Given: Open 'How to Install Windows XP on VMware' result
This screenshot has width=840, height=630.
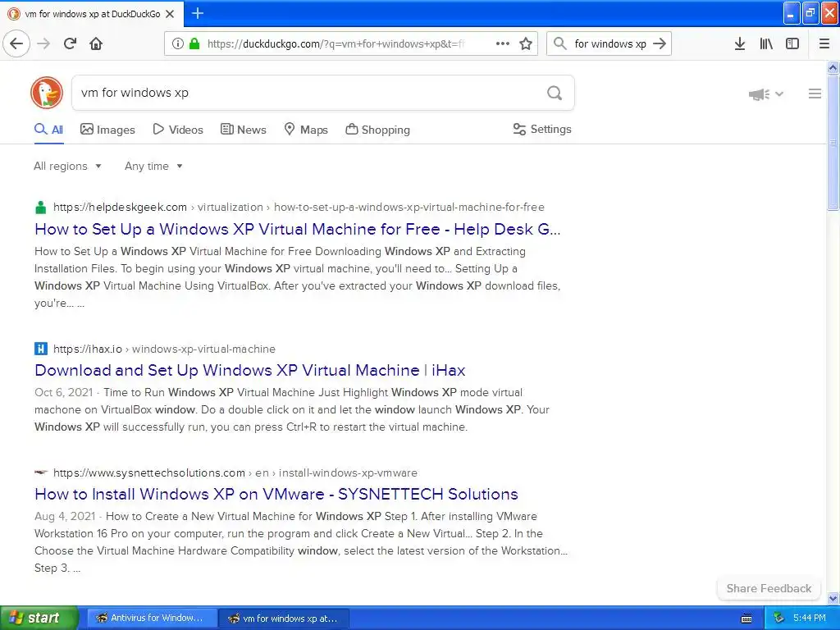Looking at the screenshot, I should pyautogui.click(x=276, y=494).
